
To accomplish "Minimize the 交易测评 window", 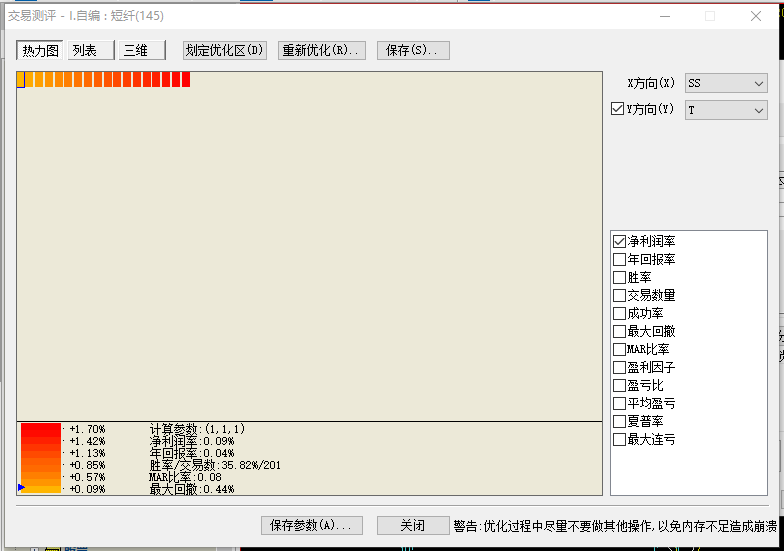I will 664,16.
